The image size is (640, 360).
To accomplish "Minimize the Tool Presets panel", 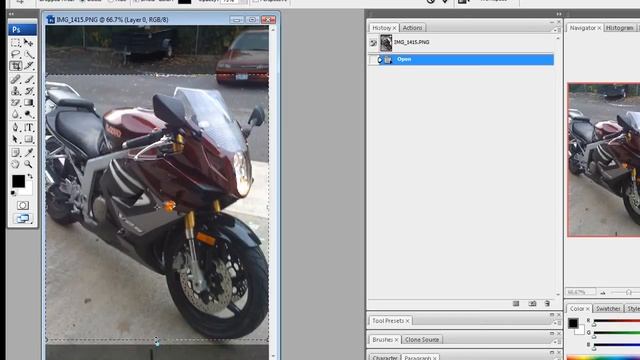I will pos(552,315).
